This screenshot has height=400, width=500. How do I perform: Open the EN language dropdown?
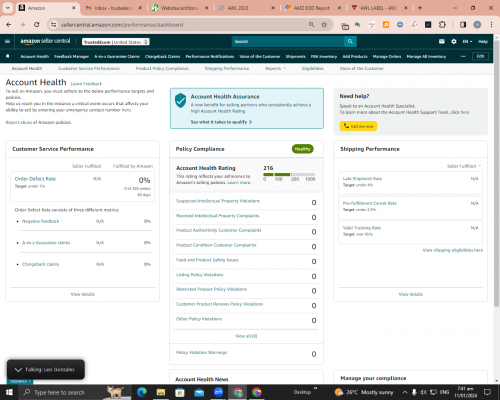click(467, 42)
